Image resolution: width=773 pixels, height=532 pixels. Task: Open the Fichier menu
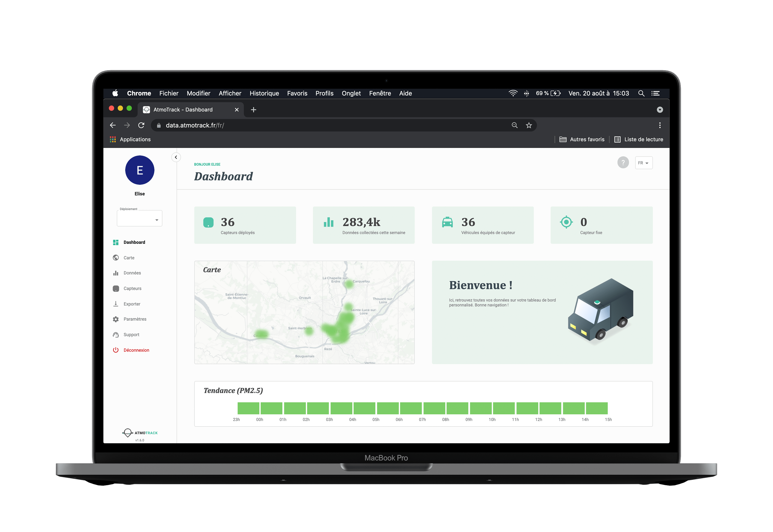tap(169, 93)
